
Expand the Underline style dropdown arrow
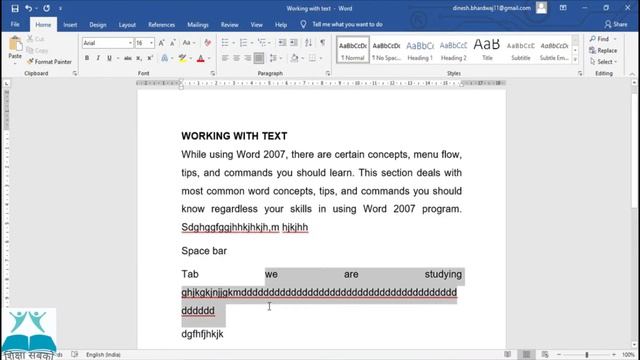pyautogui.click(x=118, y=58)
